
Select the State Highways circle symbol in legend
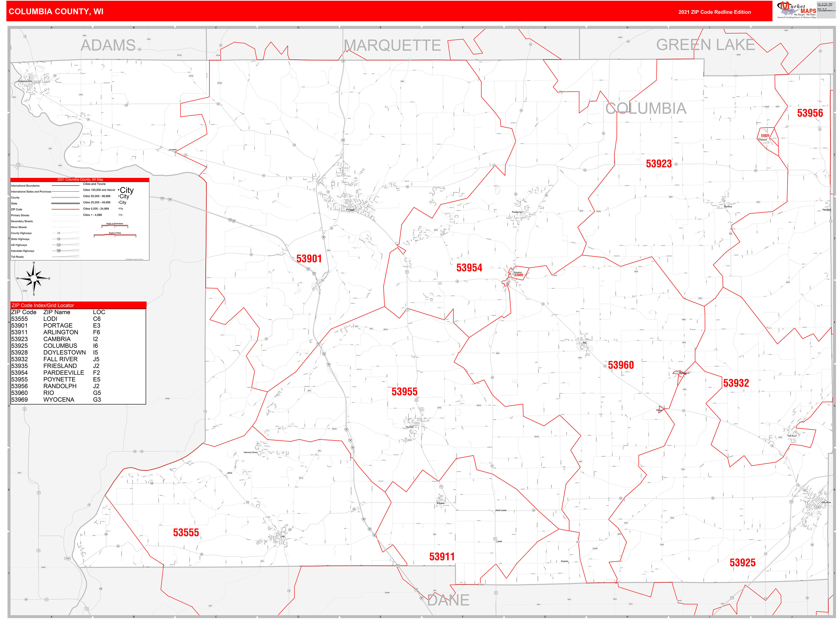(x=59, y=239)
